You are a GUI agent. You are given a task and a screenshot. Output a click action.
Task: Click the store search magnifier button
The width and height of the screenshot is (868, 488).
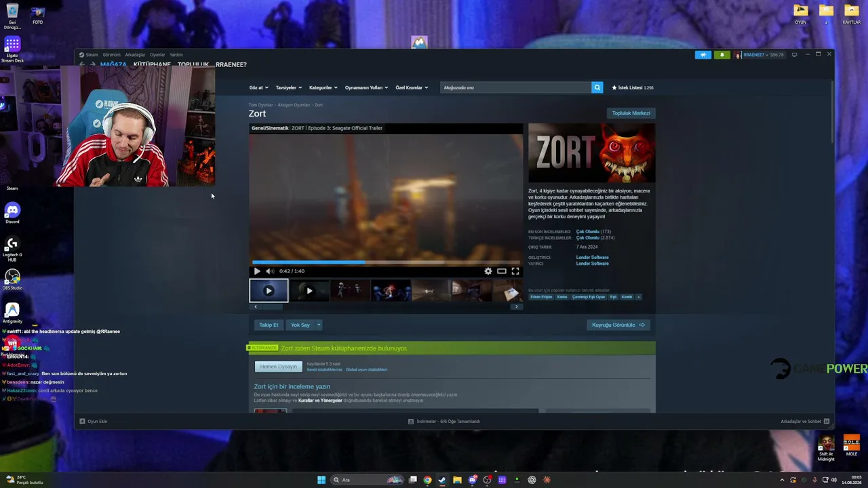point(597,87)
